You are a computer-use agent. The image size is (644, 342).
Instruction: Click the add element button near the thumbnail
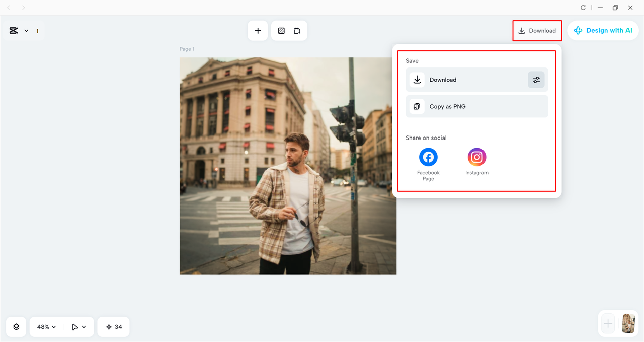click(x=608, y=324)
